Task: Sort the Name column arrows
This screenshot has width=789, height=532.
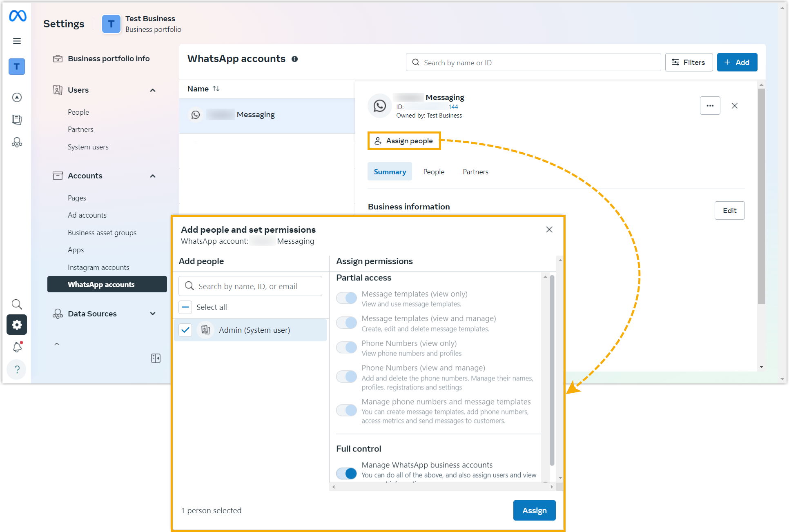Action: click(x=216, y=89)
